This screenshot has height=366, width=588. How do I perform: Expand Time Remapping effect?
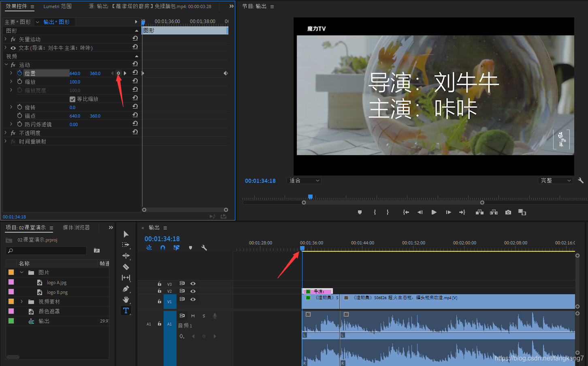[6, 141]
